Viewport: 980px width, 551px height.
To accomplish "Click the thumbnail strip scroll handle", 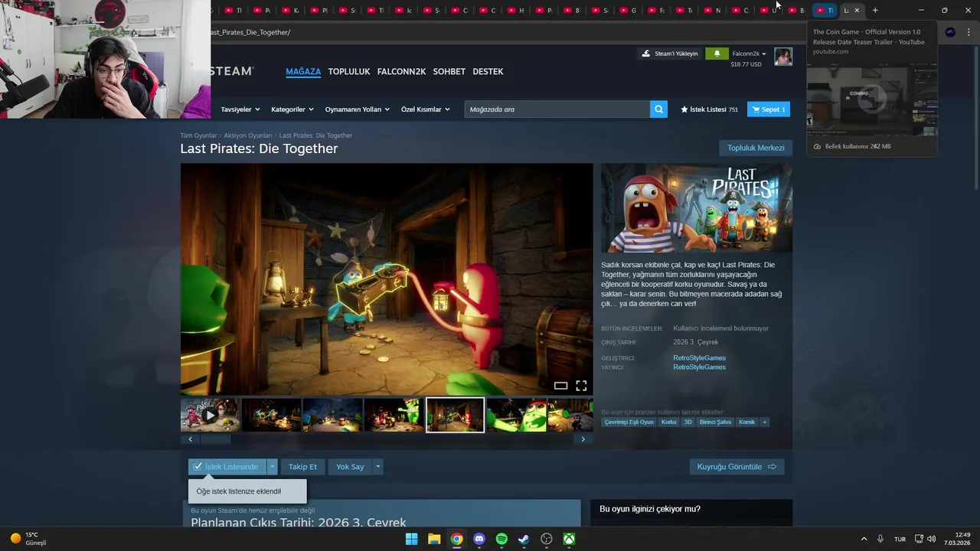I will click(x=215, y=439).
